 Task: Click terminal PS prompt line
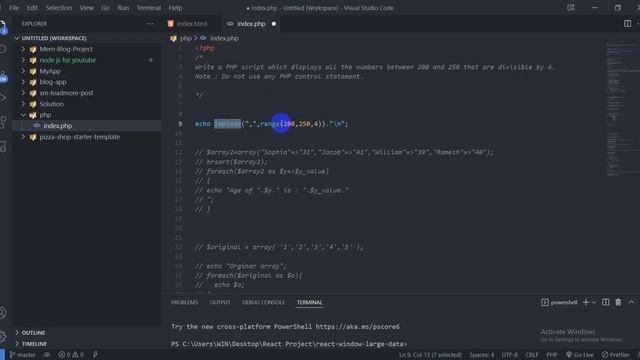tap(289, 344)
